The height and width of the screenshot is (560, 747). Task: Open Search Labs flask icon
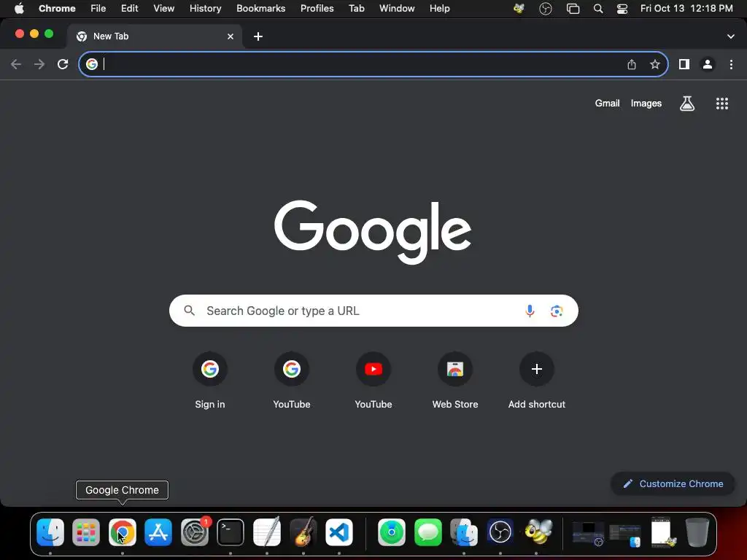pyautogui.click(x=687, y=104)
